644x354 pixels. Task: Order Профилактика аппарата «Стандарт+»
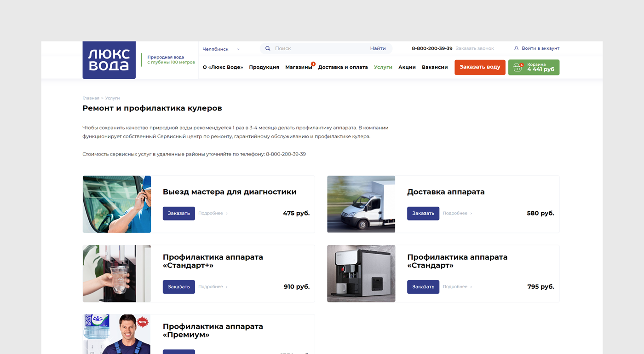(179, 287)
